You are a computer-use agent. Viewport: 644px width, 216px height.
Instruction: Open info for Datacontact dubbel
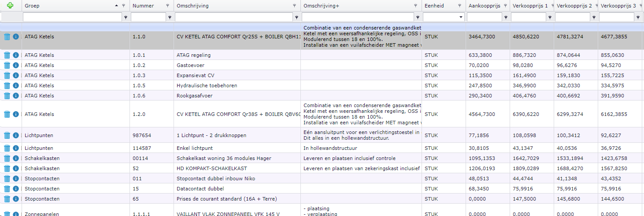coord(16,189)
